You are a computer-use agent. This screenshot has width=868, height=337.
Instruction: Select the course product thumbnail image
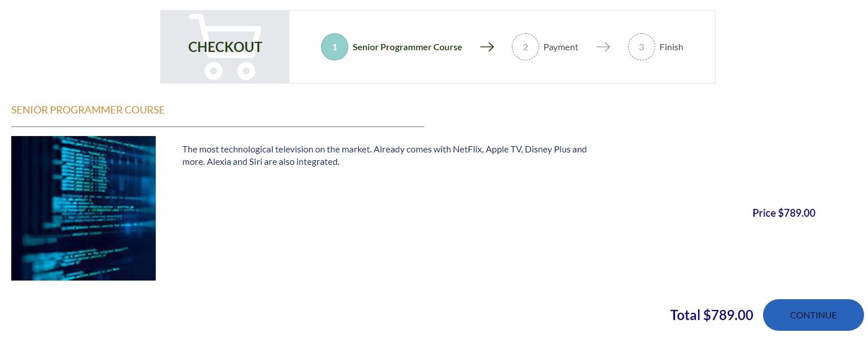coord(84,208)
